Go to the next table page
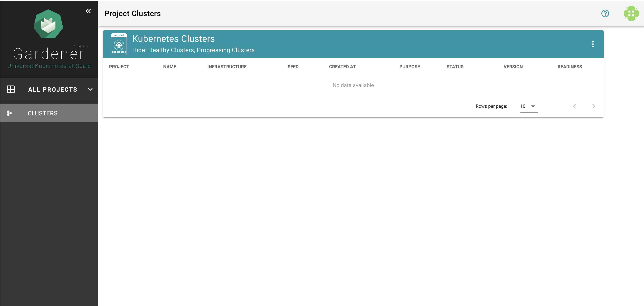 tap(594, 106)
